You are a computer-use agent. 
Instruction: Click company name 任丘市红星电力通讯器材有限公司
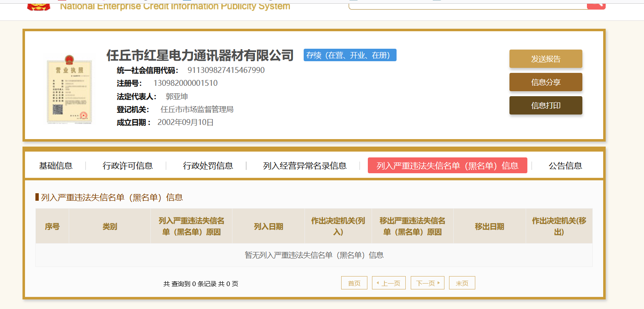pos(200,55)
